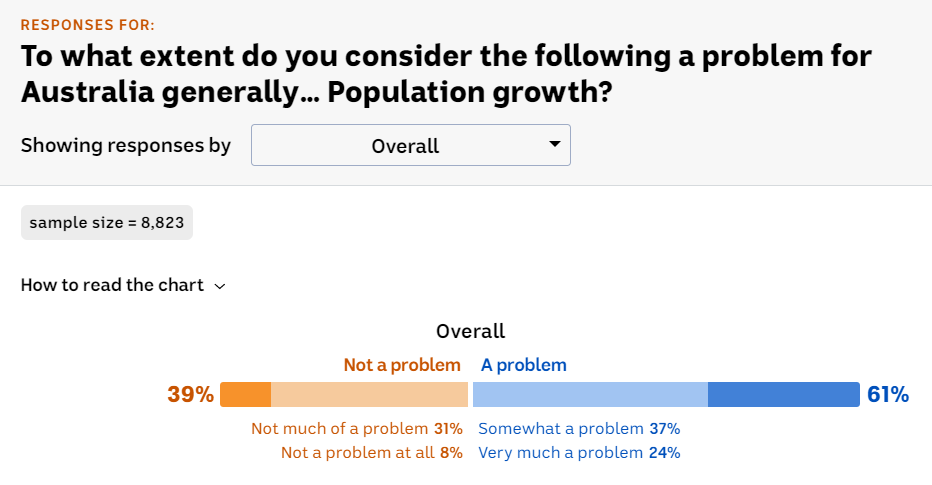The height and width of the screenshot is (485, 932).
Task: Click the Showing responses by label
Action: pyautogui.click(x=126, y=145)
